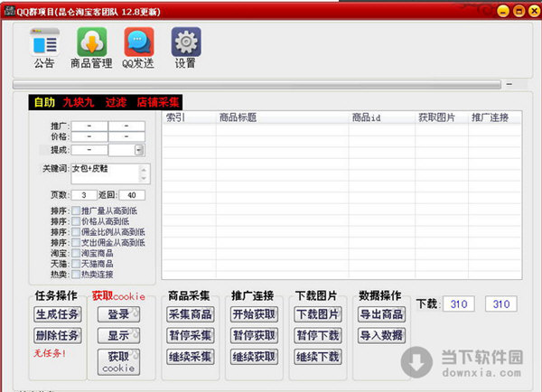The image size is (542, 392).
Task: Click the 暂停下载 button
Action: point(318,335)
